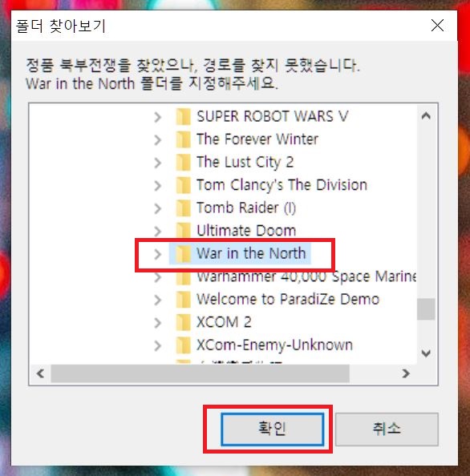Select The Lust City 2 folder icon
The image size is (470, 476).
[183, 163]
